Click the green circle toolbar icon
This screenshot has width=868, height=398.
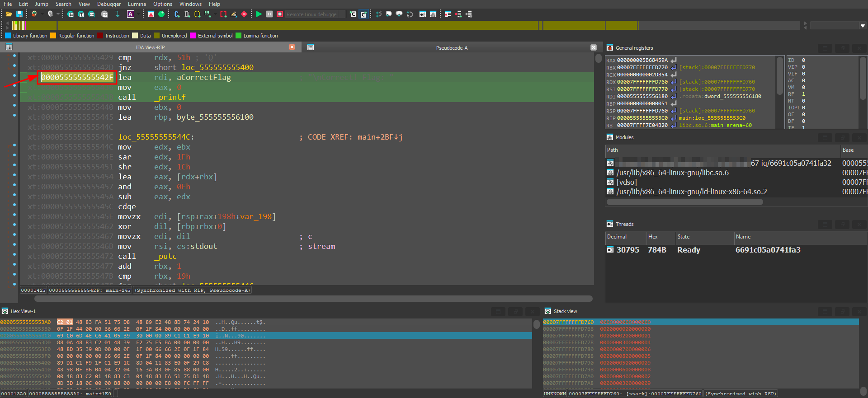161,14
